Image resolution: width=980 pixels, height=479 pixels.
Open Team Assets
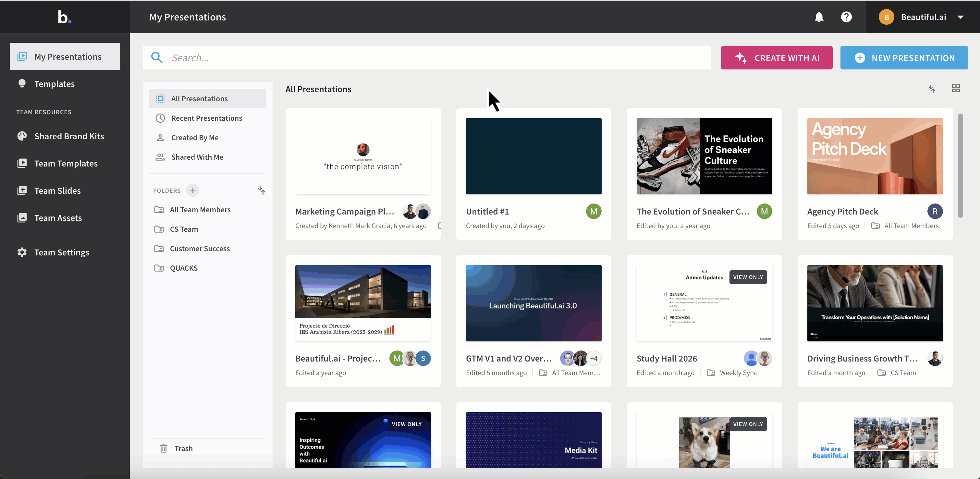(65, 218)
